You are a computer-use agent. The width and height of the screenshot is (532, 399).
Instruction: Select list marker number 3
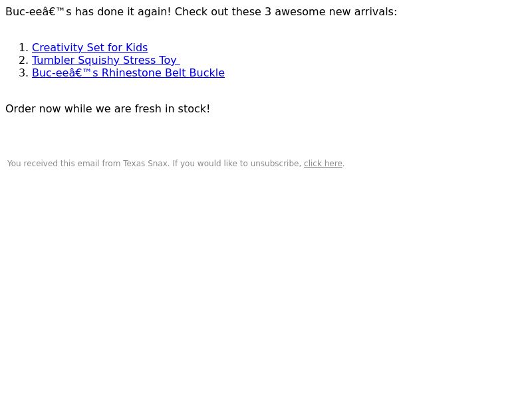(23, 73)
